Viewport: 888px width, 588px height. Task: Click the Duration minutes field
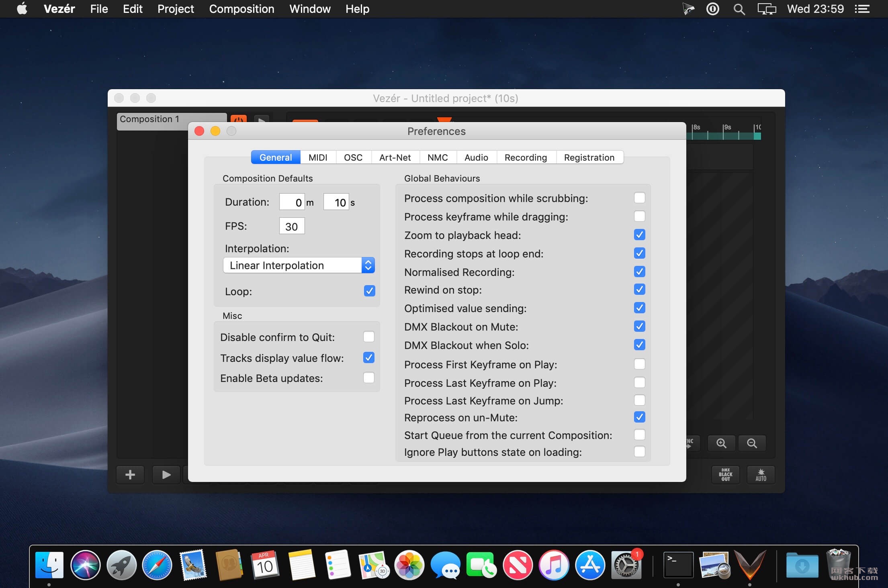pos(292,202)
